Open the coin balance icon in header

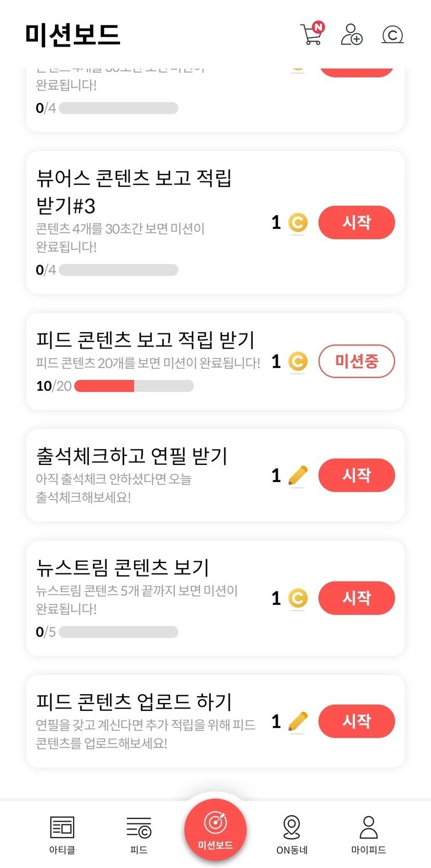click(x=393, y=35)
